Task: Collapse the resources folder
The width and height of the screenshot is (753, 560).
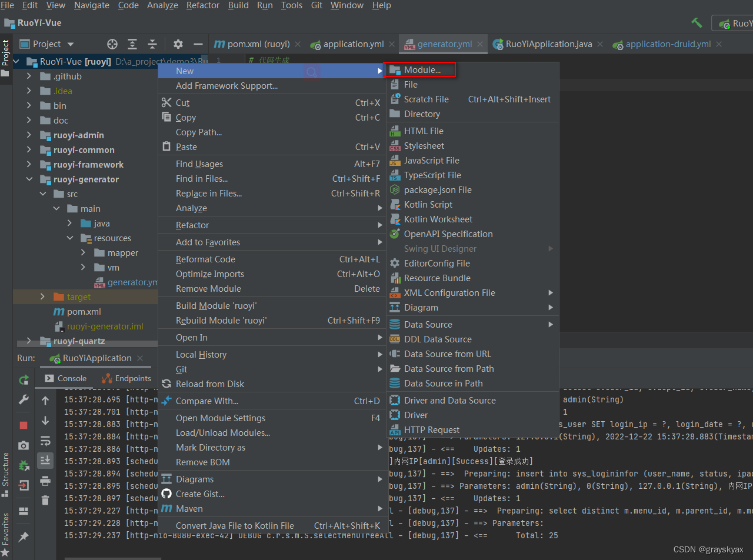Action: [70, 238]
